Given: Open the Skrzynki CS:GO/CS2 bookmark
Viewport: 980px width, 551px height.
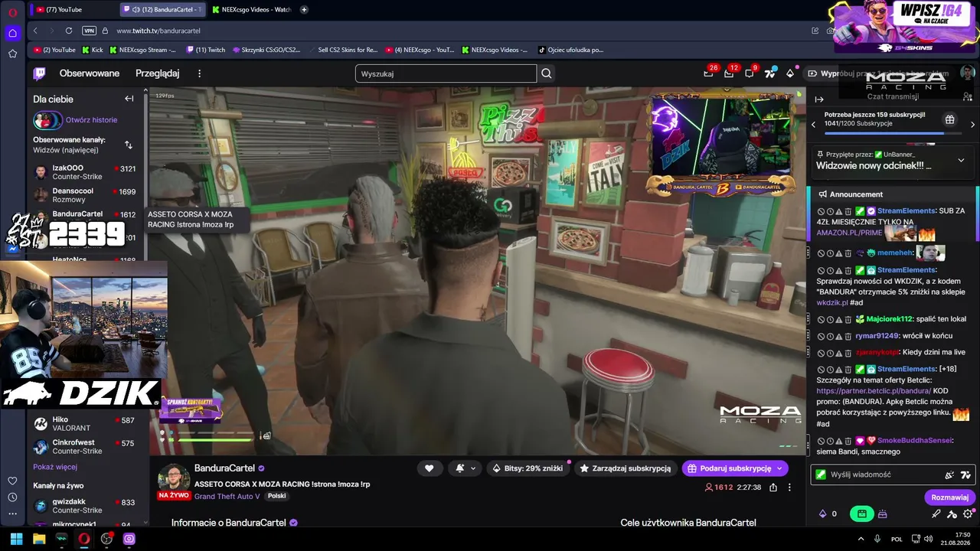Looking at the screenshot, I should 266,50.
